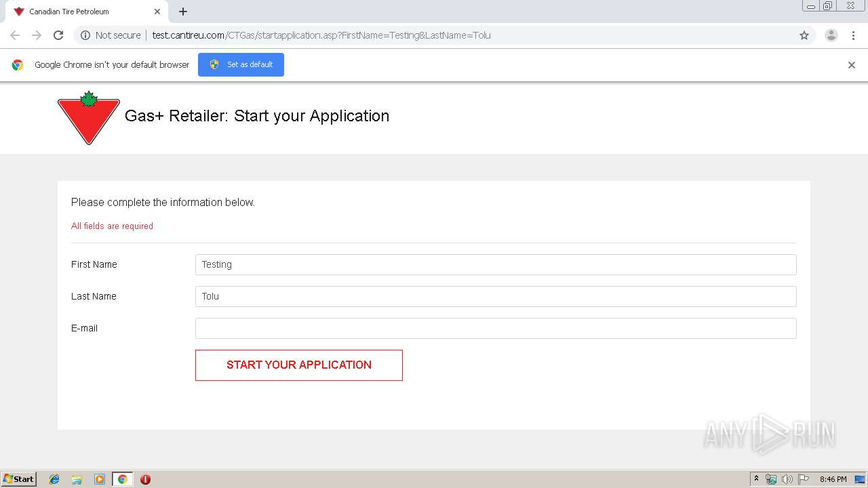The height and width of the screenshot is (488, 868).
Task: Click 'Please complete the information below.' text
Action: coord(163,203)
